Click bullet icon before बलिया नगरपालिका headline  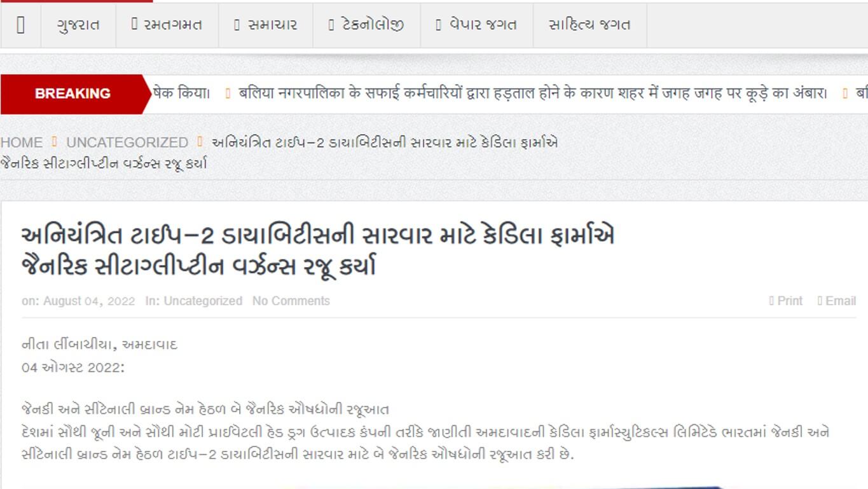click(x=228, y=93)
